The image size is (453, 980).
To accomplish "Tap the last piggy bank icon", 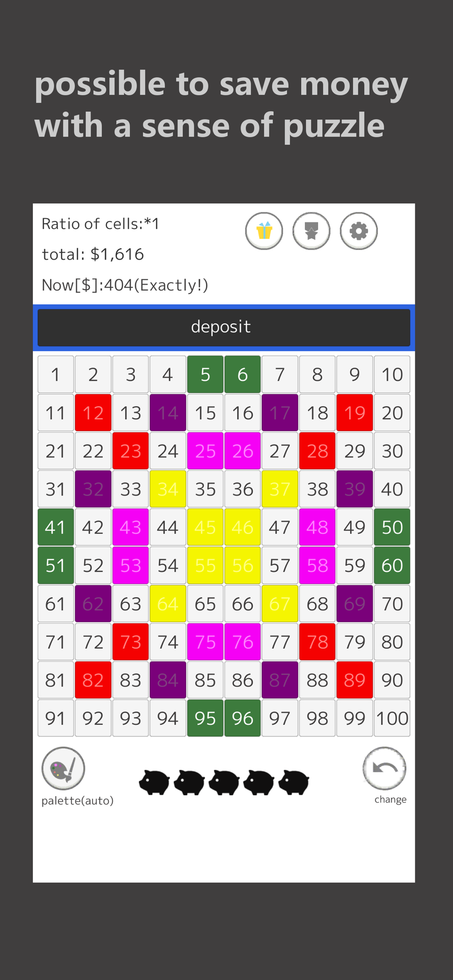I will [294, 782].
